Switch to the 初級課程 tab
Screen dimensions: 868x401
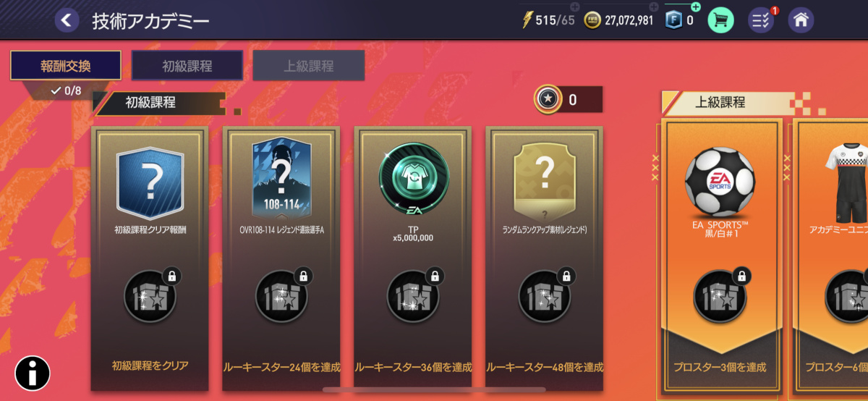187,65
